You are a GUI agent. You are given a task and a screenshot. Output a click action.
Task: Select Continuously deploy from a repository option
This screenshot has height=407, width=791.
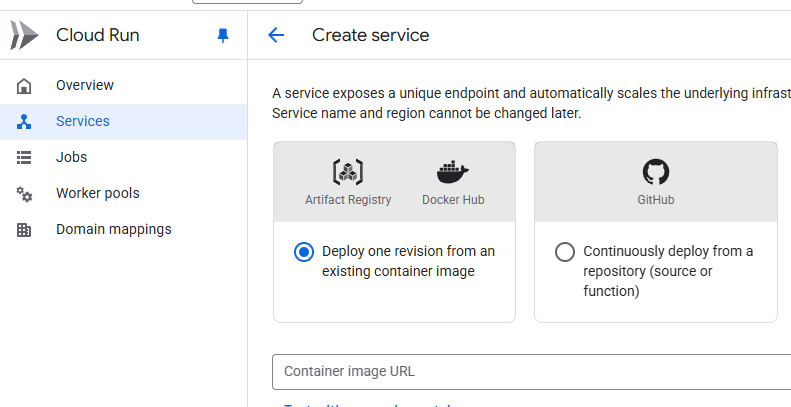point(565,252)
